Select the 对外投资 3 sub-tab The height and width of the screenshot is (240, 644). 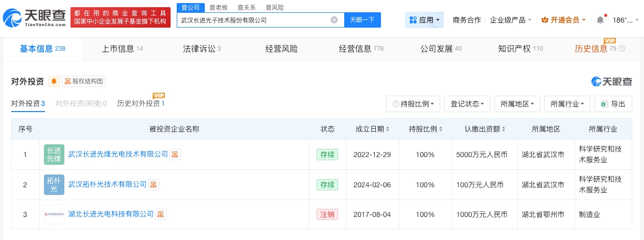(x=28, y=103)
